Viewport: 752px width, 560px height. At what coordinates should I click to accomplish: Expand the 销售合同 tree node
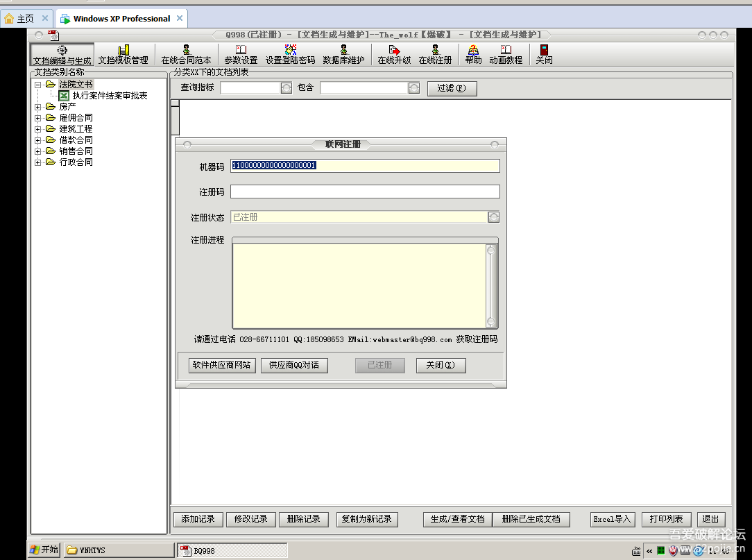(37, 151)
